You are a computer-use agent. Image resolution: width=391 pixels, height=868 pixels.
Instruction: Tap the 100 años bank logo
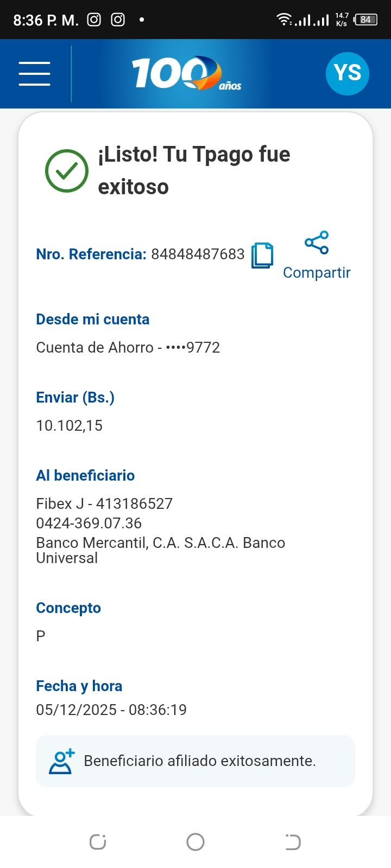click(186, 73)
